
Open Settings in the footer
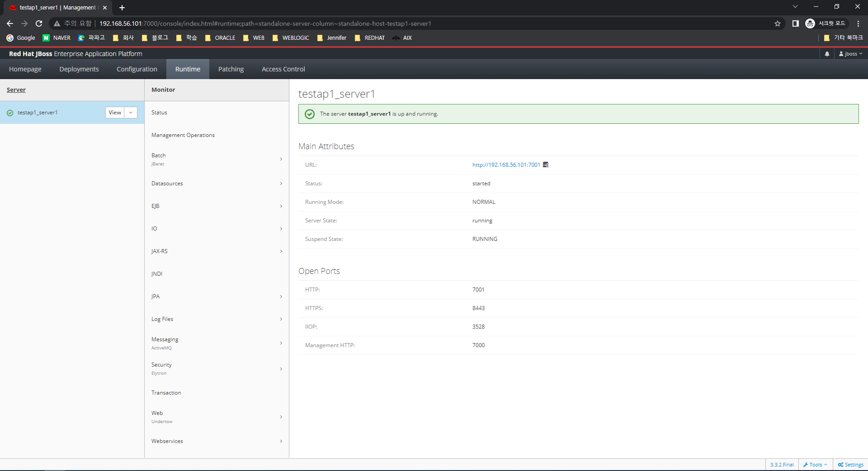pos(850,465)
